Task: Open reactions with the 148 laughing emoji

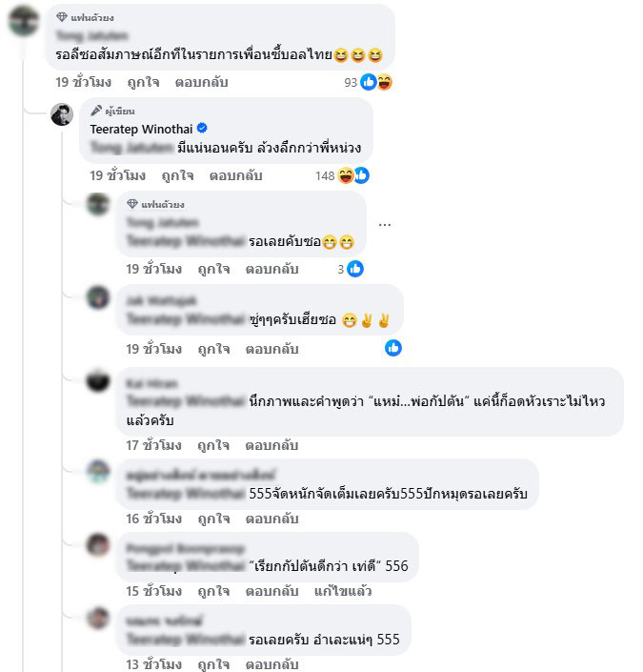Action: (x=346, y=175)
